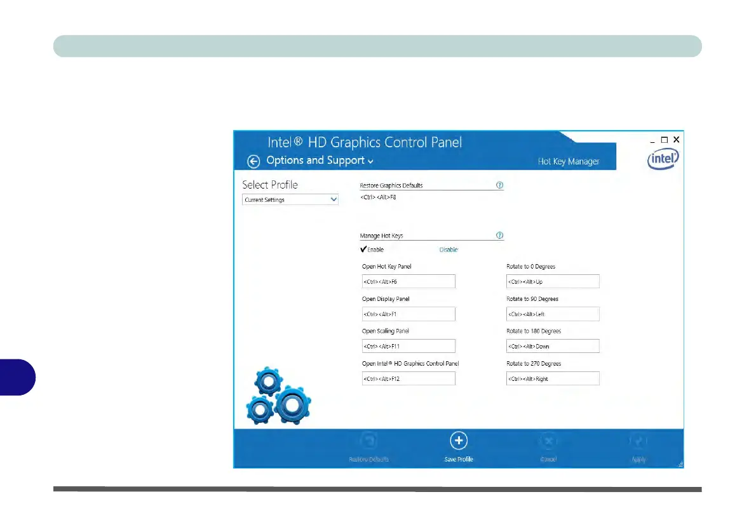The image size is (756, 532).
Task: Click the Cancel icon in bottom bar
Action: coord(548,441)
